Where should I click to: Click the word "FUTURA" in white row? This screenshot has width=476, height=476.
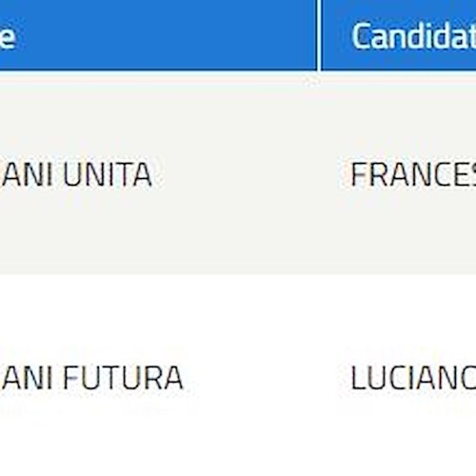(x=123, y=377)
